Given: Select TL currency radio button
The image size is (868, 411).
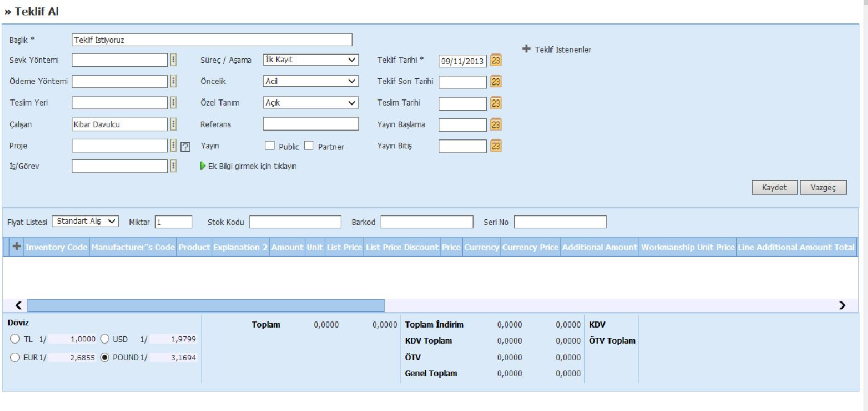Looking at the screenshot, I should 15,339.
